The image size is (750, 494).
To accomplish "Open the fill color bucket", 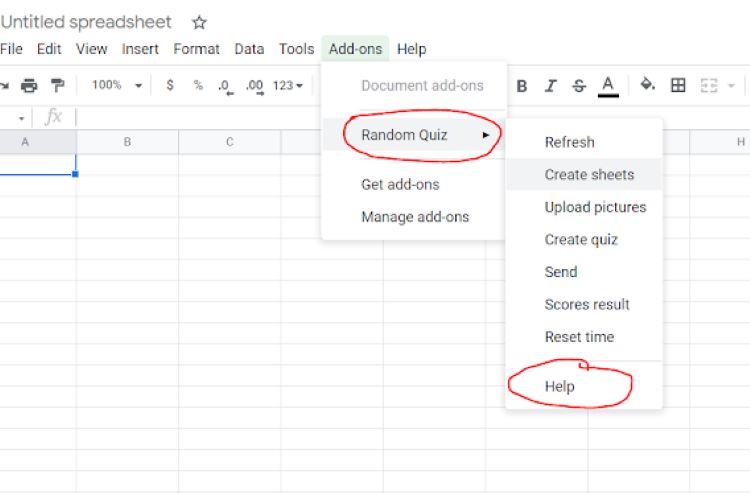I will (x=648, y=85).
